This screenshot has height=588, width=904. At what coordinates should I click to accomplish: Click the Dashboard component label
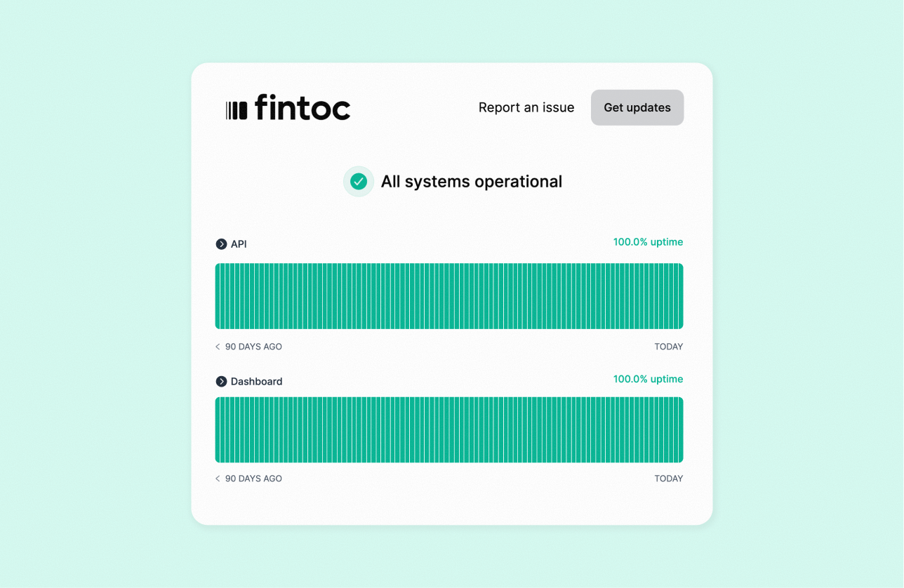[x=256, y=382]
